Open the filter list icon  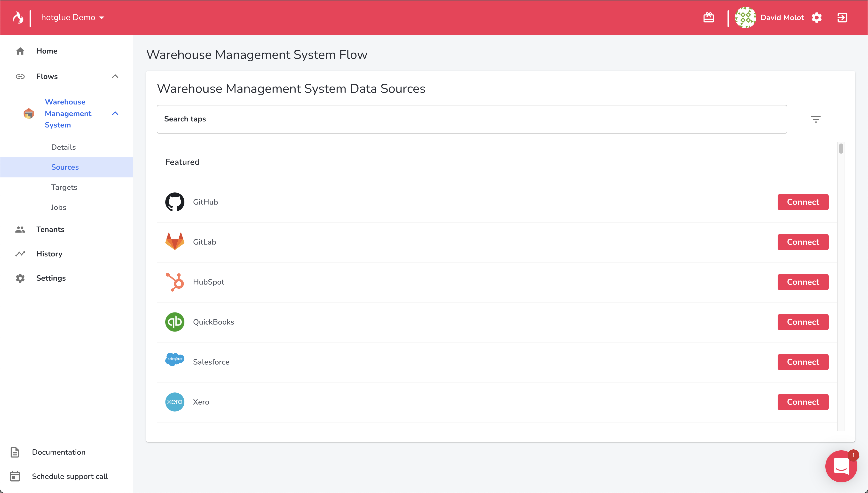click(x=816, y=119)
